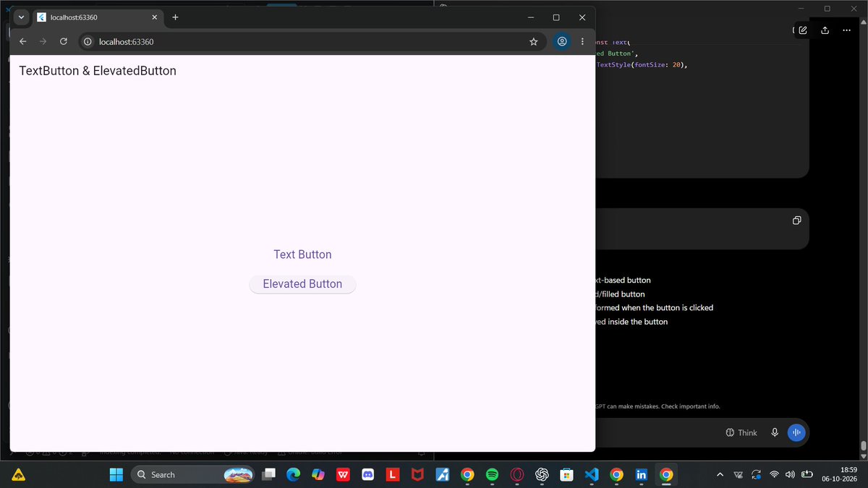This screenshot has height=488, width=868.
Task: Open Opera browser from the taskbar
Action: click(516, 474)
